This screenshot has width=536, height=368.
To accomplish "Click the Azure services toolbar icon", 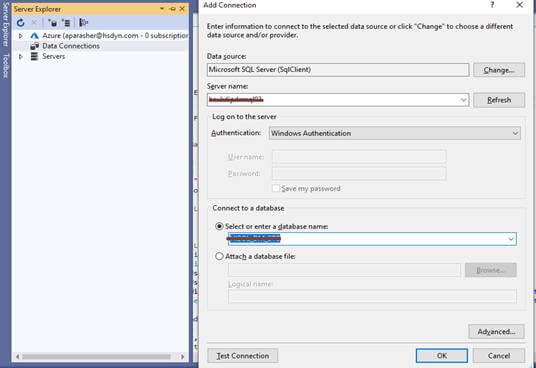I will 83,23.
